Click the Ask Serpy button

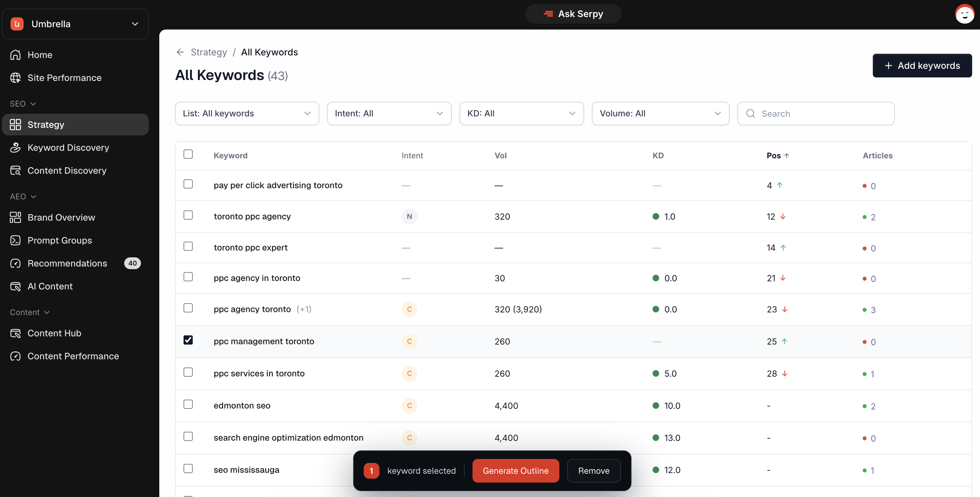(x=573, y=14)
